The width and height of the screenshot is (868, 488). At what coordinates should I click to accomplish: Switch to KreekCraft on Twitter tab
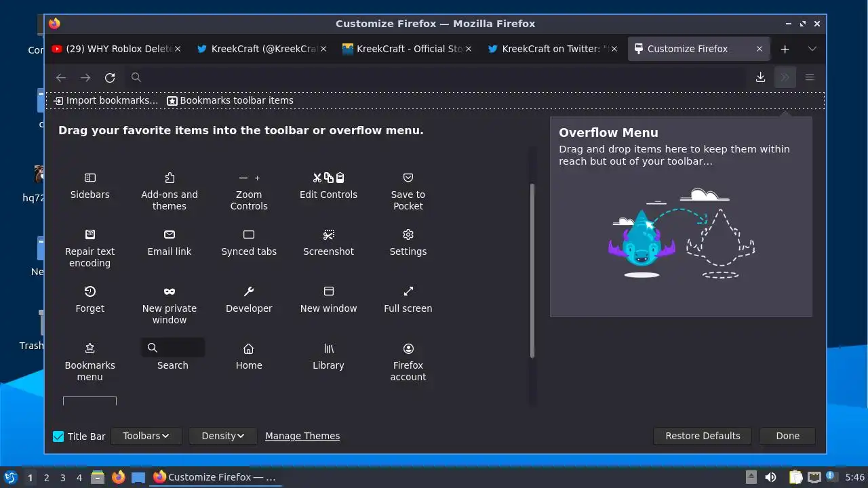point(552,49)
